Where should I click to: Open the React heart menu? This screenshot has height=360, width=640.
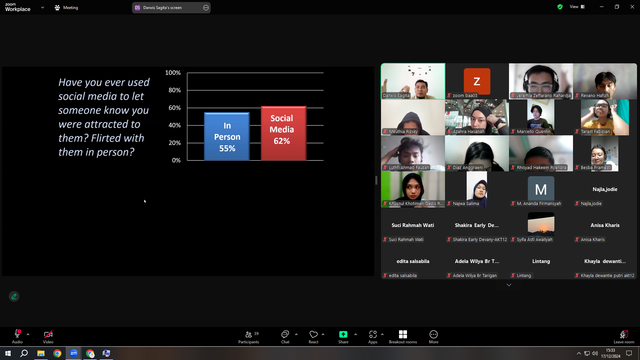tap(313, 336)
